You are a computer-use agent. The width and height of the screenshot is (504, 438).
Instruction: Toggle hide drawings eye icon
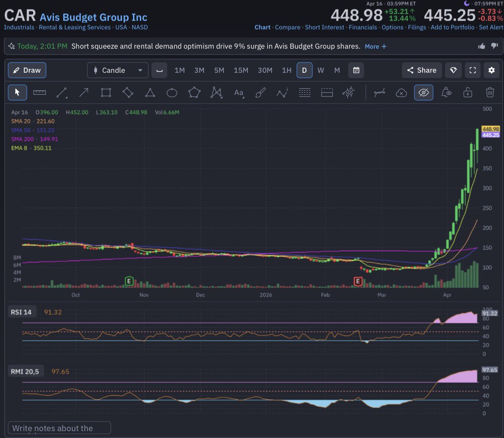[424, 93]
